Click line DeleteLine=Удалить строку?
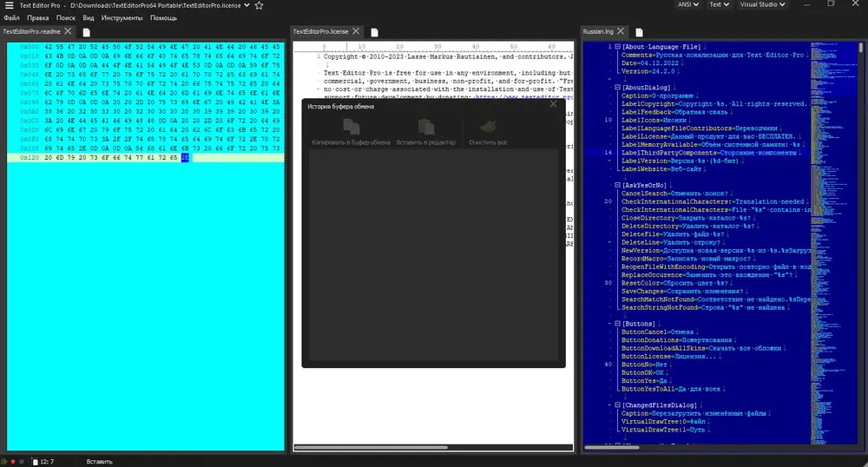Screen dimensions: 868x467 pyautogui.click(x=671, y=242)
